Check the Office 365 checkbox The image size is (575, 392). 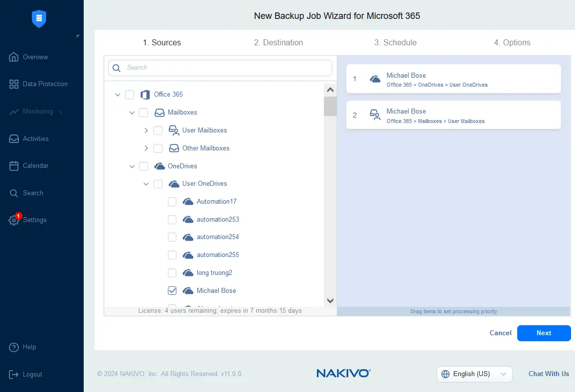(130, 95)
